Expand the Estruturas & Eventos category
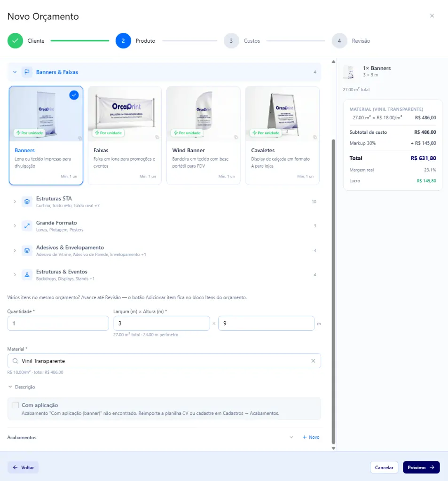Screen dimensions: 448x481 pyautogui.click(x=15, y=275)
